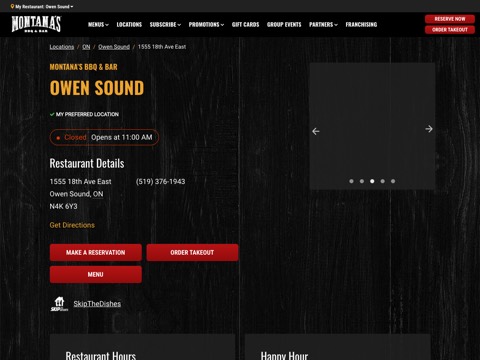Click the large Order Takeout button
This screenshot has width=480, height=360.
tap(192, 252)
